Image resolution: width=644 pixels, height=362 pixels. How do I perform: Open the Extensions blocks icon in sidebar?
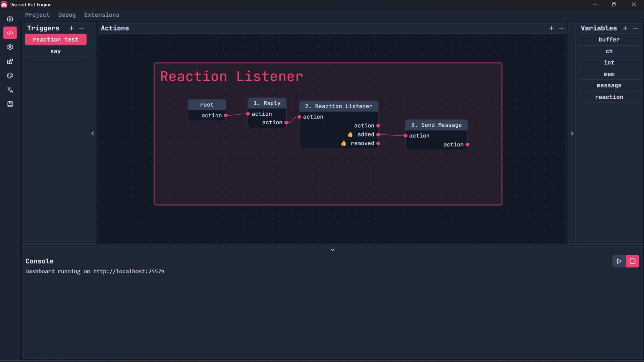(10, 61)
